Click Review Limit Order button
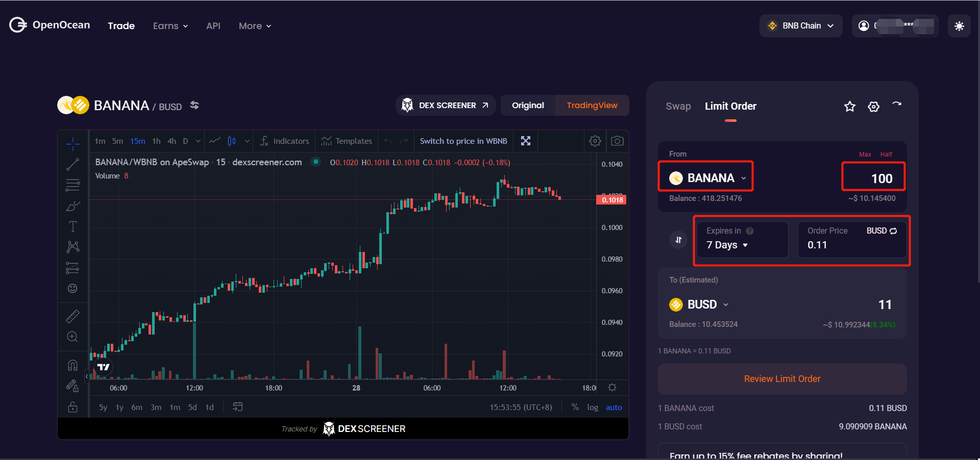Screen dimensions: 980x460 click(782, 379)
